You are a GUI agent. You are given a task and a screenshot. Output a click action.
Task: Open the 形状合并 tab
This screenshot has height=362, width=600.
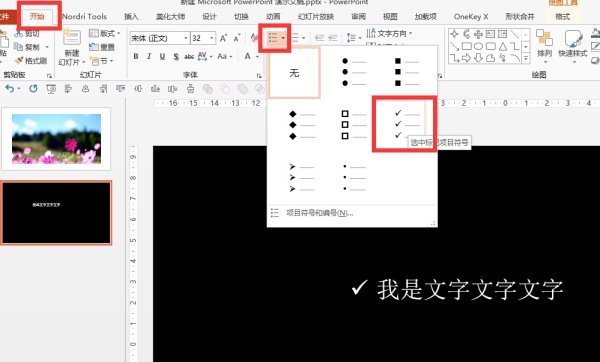pos(520,16)
